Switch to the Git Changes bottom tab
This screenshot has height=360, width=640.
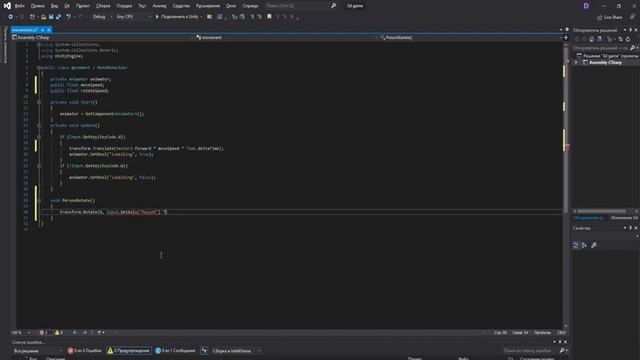coord(624,218)
